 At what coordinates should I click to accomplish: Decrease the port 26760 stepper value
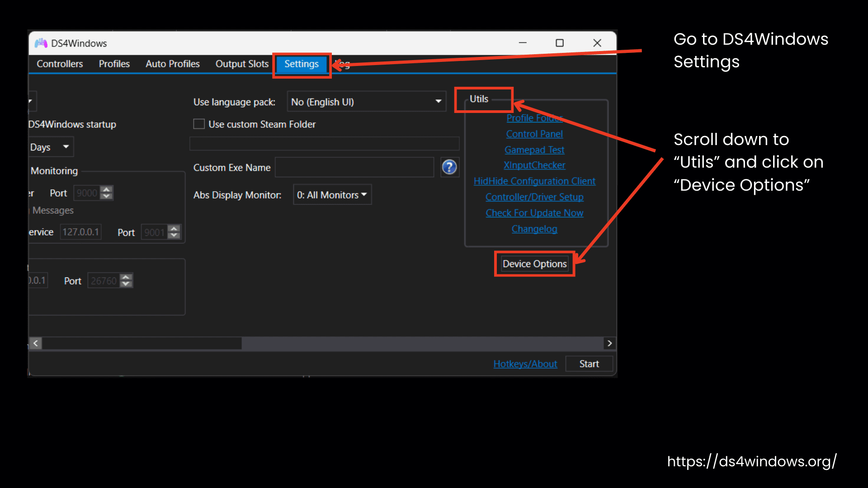click(126, 284)
